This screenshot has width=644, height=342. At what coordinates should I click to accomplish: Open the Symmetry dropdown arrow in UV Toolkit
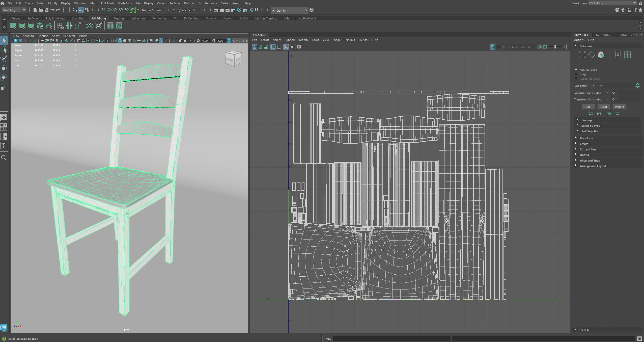[x=593, y=86]
